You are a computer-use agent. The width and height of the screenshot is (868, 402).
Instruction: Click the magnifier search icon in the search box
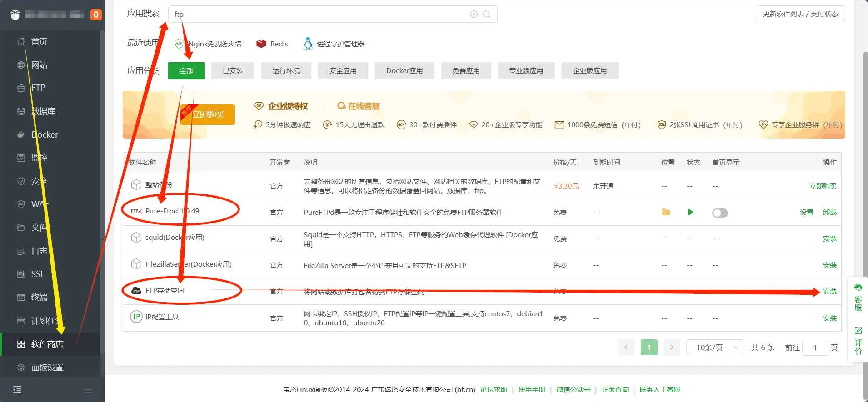pos(487,14)
